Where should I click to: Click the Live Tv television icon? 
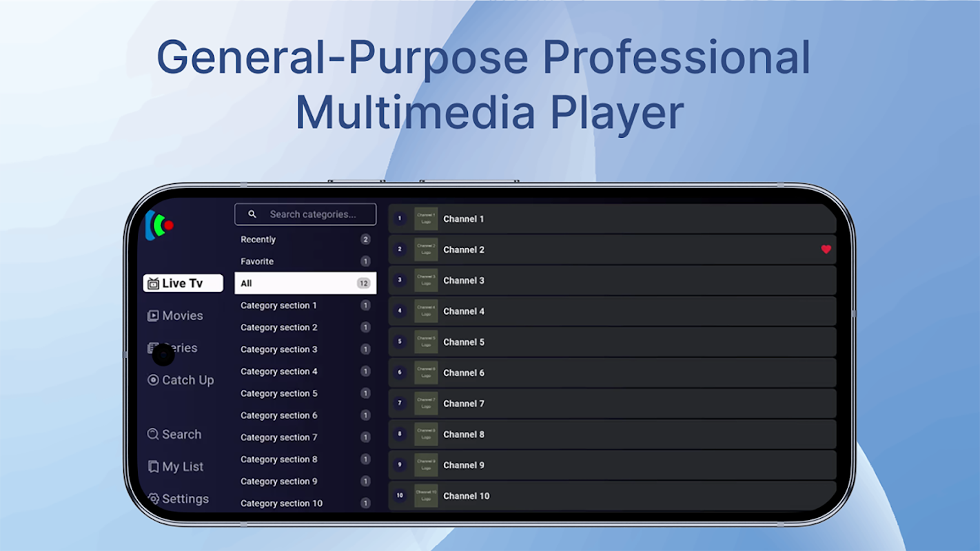pyautogui.click(x=154, y=284)
